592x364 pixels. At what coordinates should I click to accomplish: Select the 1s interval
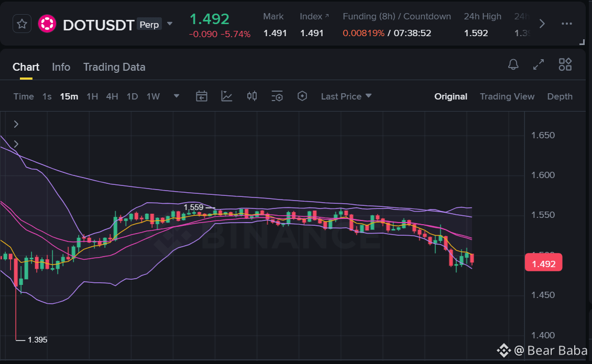(47, 97)
